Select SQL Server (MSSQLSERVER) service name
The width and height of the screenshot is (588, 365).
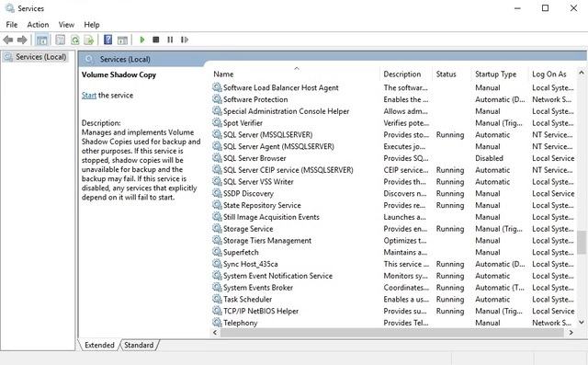(x=267, y=134)
